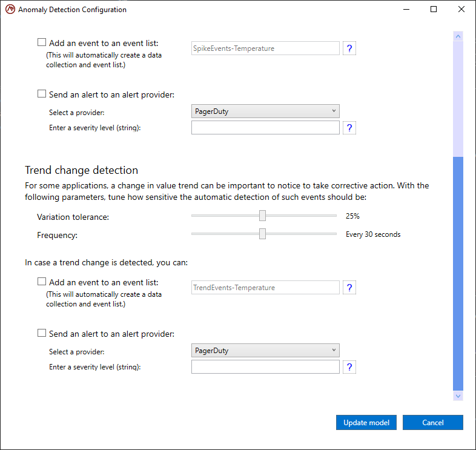Click the 'Trend change detection' heading

[x=81, y=170]
